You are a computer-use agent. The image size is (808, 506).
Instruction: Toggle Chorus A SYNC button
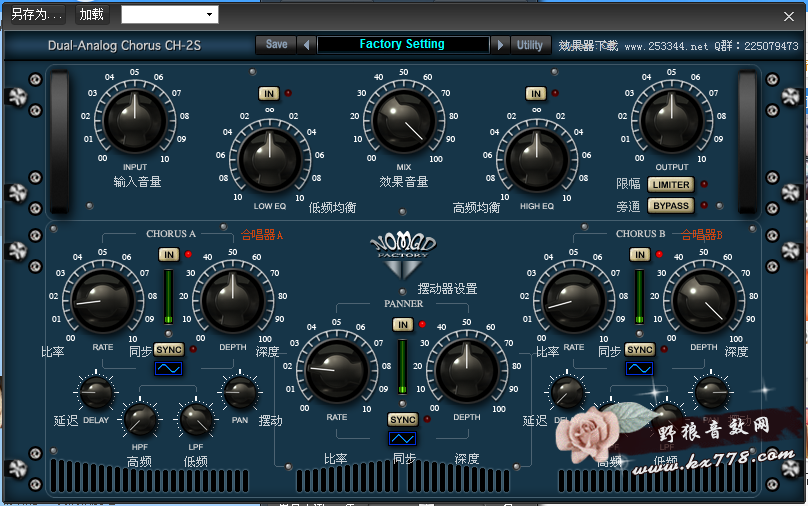click(x=169, y=350)
